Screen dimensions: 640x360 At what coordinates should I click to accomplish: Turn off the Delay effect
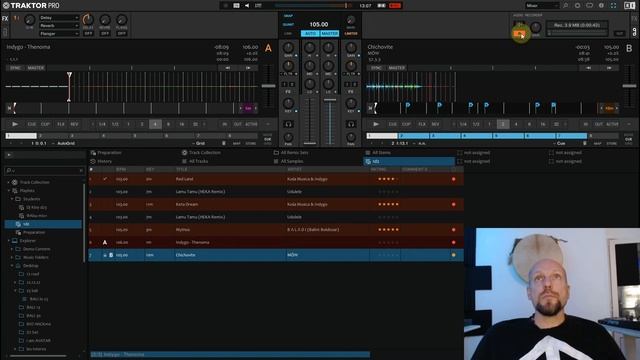[88, 33]
